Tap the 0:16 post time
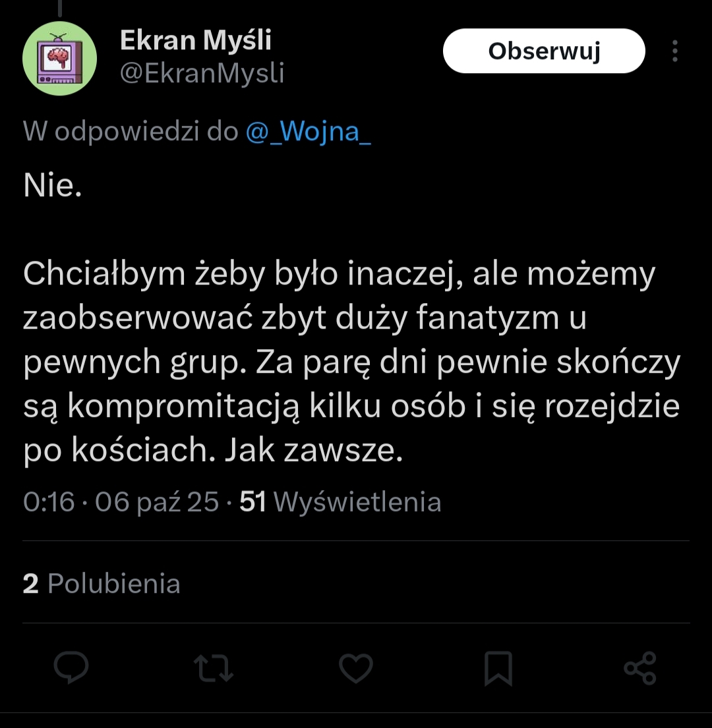This screenshot has width=712, height=728. pos(49,502)
